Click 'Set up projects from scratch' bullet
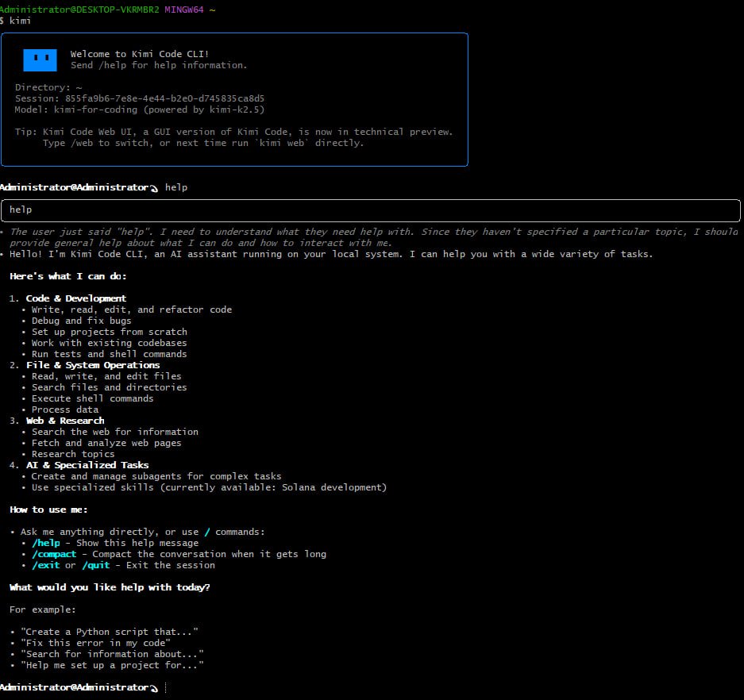Viewport: 744px width, 700px height. pyautogui.click(x=110, y=332)
